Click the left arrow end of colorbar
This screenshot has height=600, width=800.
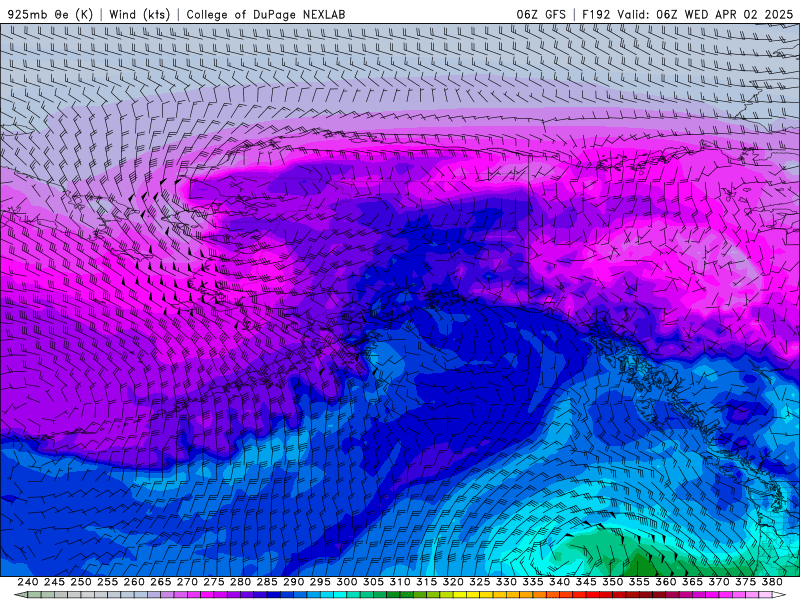tap(21, 595)
